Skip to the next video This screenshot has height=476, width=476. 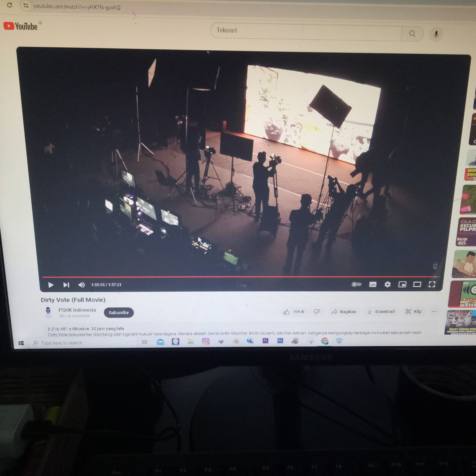click(x=66, y=285)
